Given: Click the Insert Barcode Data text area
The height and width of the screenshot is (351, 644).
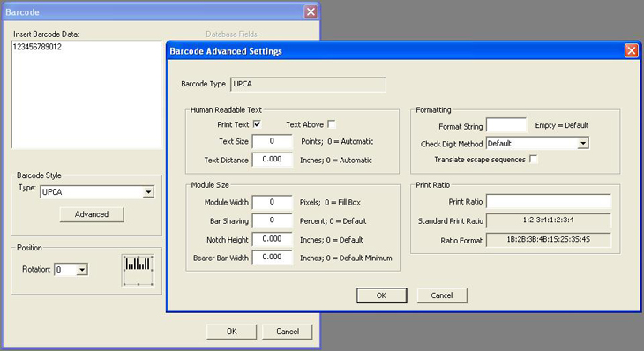Looking at the screenshot, I should [x=86, y=94].
